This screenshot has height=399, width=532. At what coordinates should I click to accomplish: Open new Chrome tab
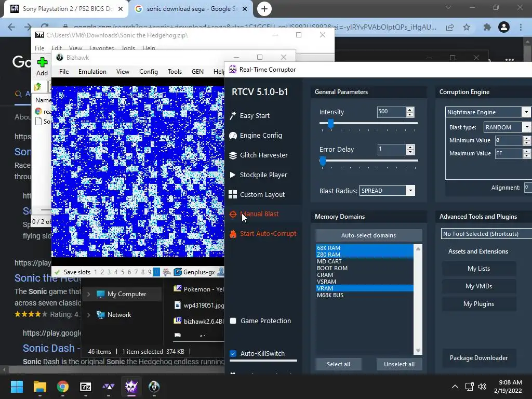[264, 9]
